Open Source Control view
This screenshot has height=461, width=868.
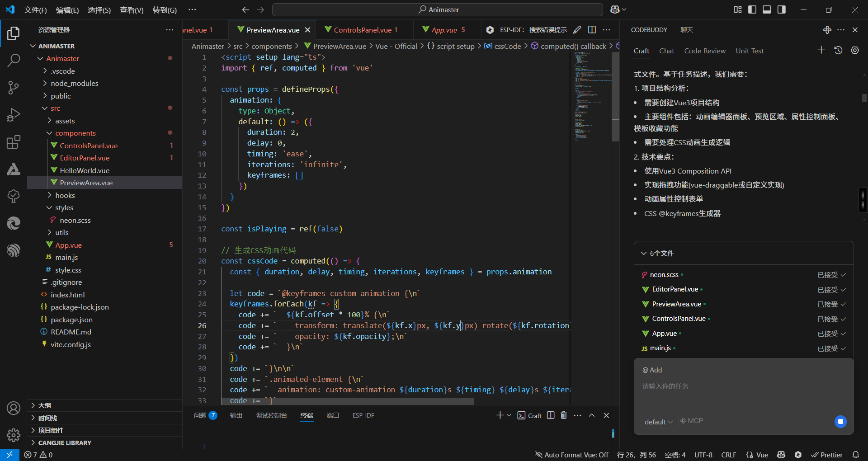tap(14, 87)
